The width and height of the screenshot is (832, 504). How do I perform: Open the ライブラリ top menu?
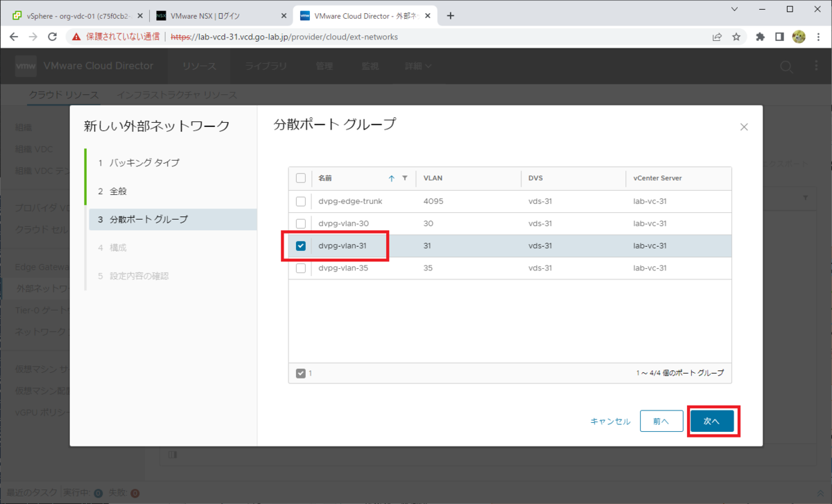[266, 67]
